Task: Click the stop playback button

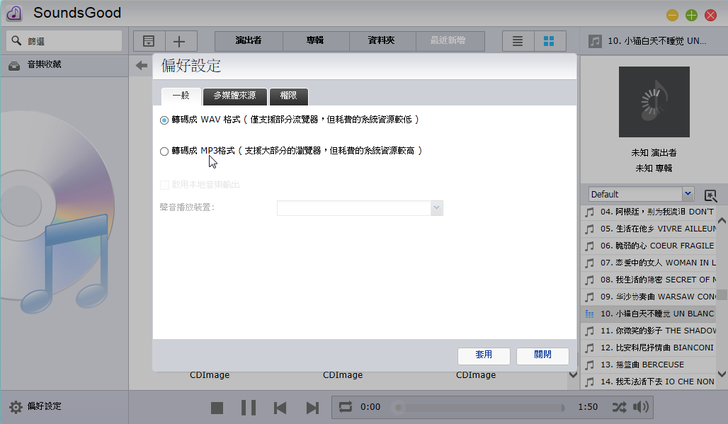Action: pos(217,408)
